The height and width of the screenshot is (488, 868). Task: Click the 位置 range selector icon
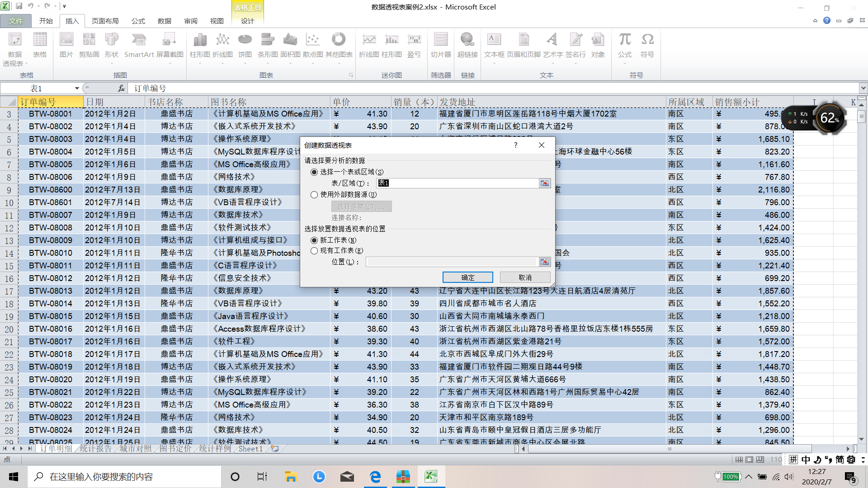[x=545, y=262]
